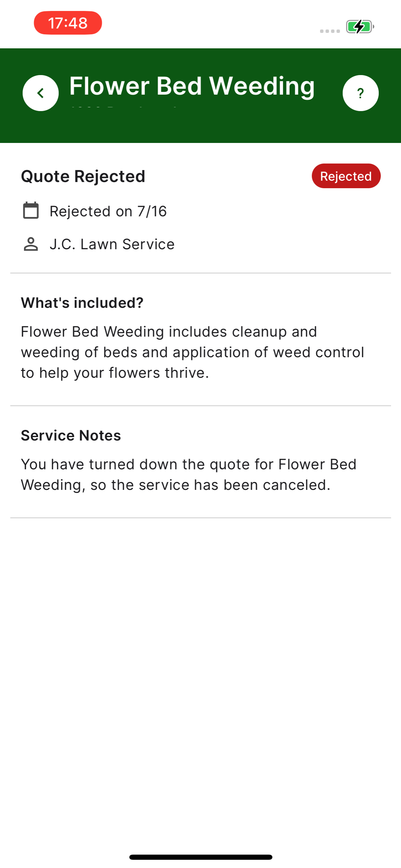Select the red Rejected status badge
Viewport: 401px width, 868px height.
[346, 176]
